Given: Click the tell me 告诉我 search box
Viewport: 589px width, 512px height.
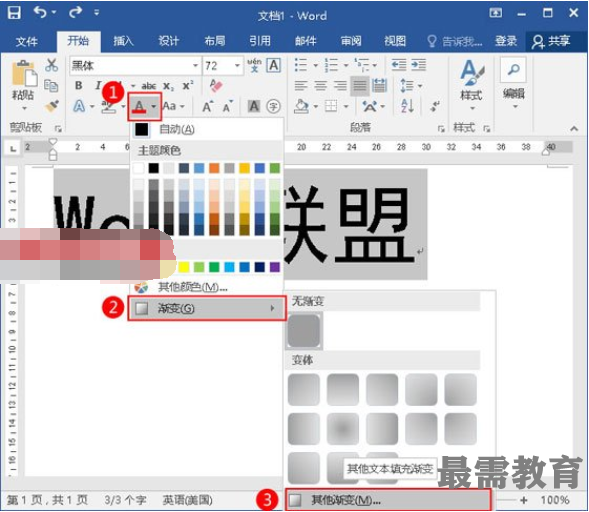Looking at the screenshot, I should click(x=455, y=41).
